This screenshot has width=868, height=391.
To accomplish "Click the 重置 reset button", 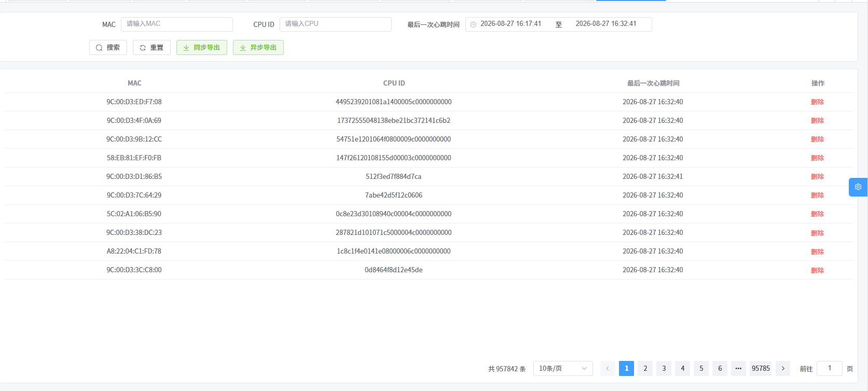I will click(x=151, y=48).
